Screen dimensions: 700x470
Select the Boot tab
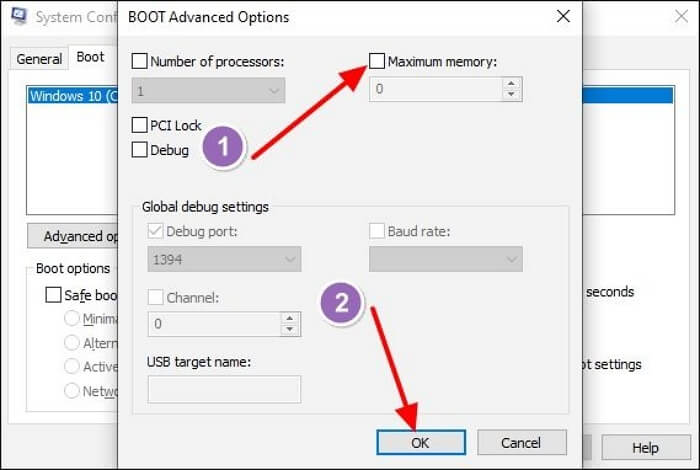click(x=90, y=57)
